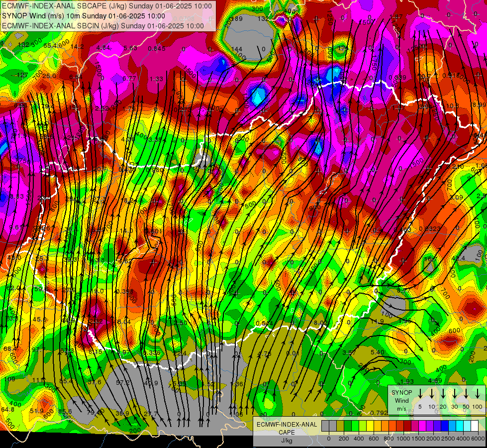Click the map value 38.9
Image resolution: width=487 pixels, height=448 pixels.
pos(122,413)
